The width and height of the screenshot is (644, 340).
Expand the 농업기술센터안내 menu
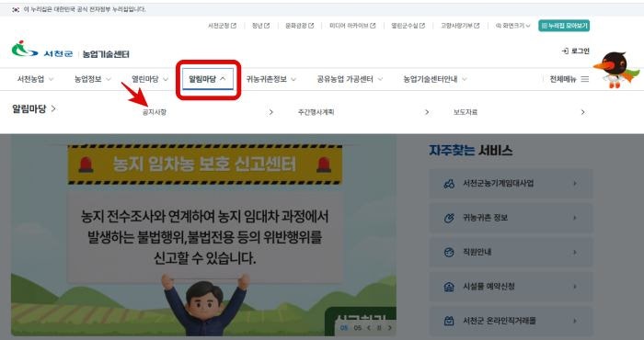pos(435,79)
